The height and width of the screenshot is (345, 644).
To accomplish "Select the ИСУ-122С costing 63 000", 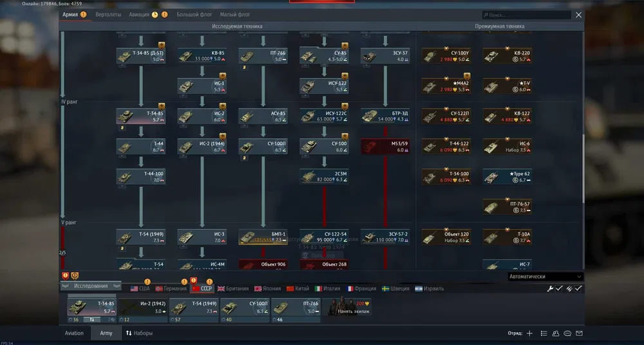I will coord(324,117).
